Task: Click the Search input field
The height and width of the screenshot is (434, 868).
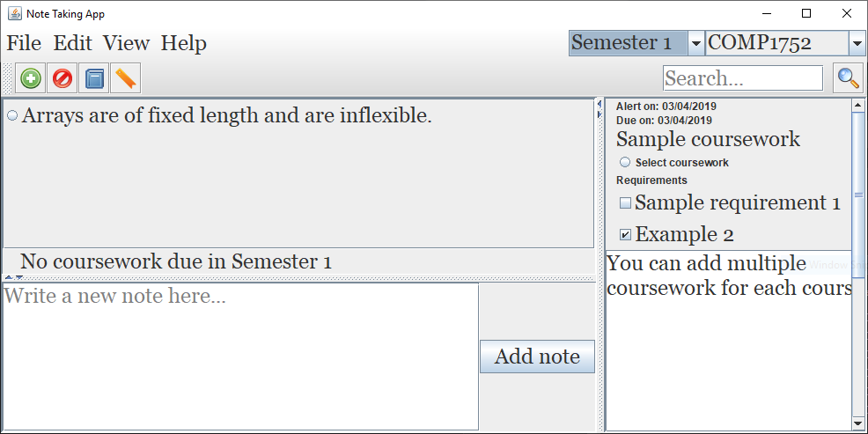Action: (x=742, y=78)
